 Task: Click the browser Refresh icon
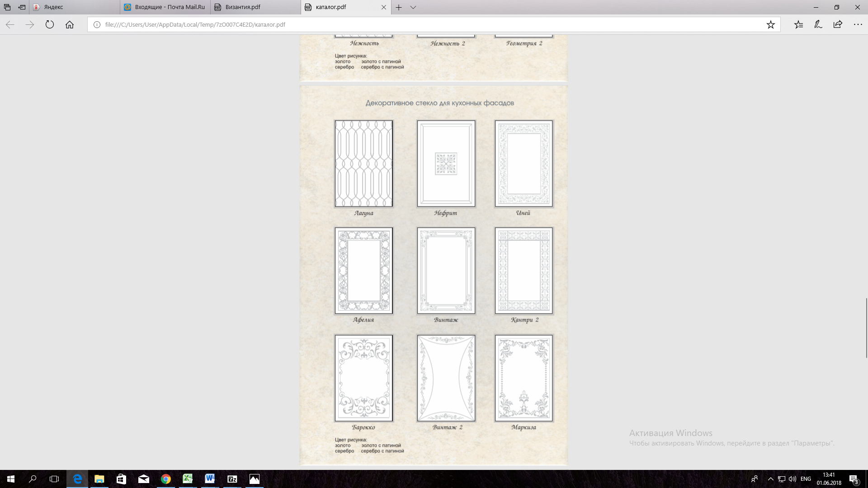click(50, 25)
